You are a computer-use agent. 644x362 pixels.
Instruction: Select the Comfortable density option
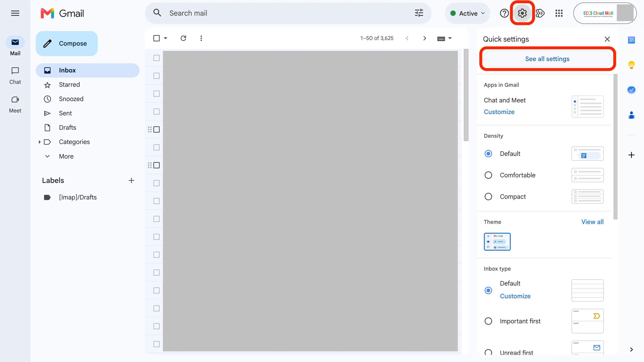[x=488, y=175]
